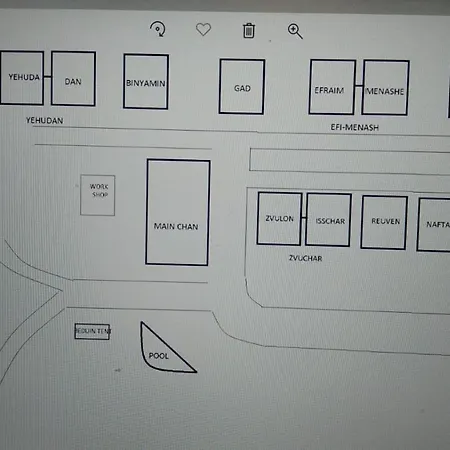Image resolution: width=450 pixels, height=450 pixels.
Task: Click the EFI-MENASH label
Action: [x=355, y=127]
